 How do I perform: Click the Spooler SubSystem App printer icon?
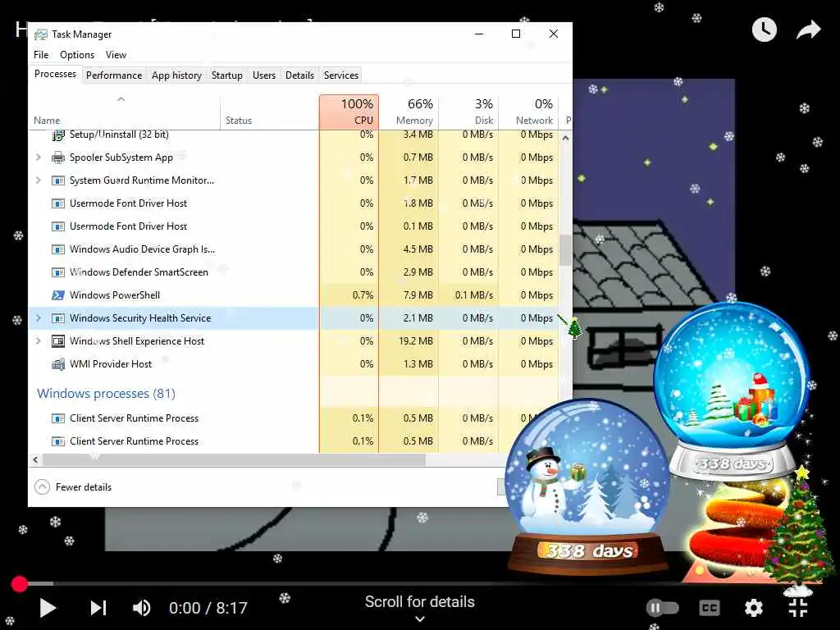click(x=58, y=157)
